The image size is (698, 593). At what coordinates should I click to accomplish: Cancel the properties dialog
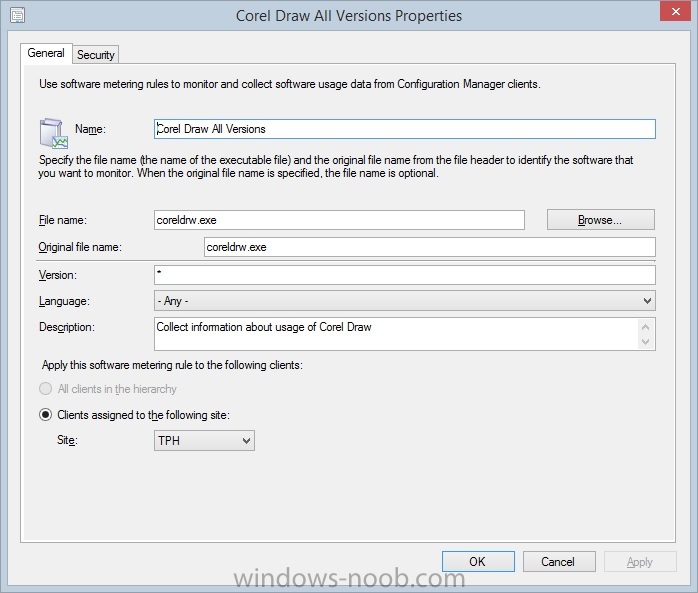point(559,562)
